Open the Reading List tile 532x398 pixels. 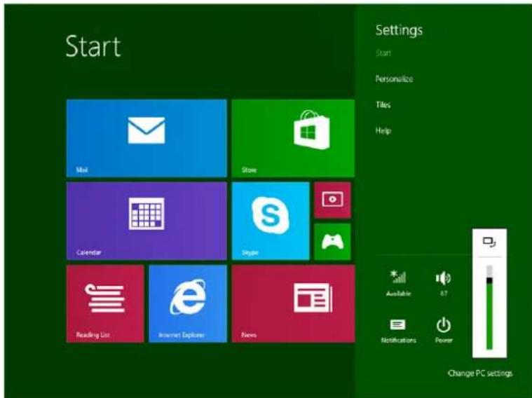(x=105, y=303)
